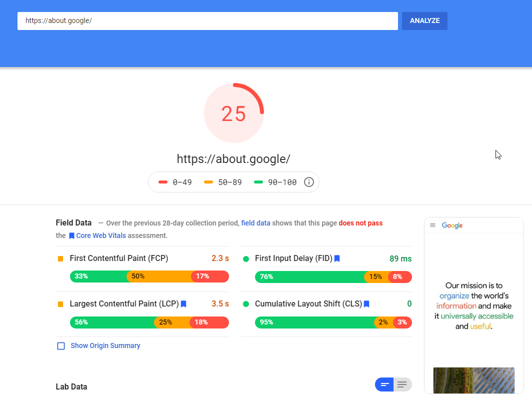The height and width of the screenshot is (404, 532).
Task: Click the 50–89 legend label
Action: click(x=230, y=182)
